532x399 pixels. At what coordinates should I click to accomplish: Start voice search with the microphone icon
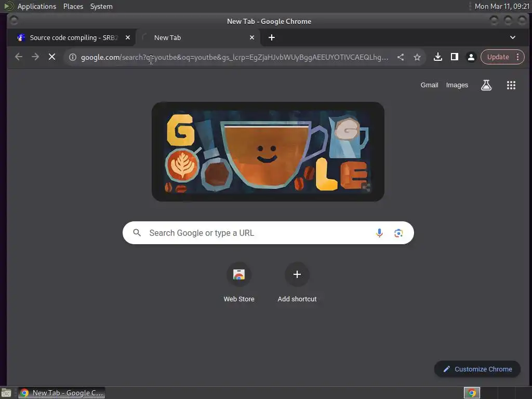[x=379, y=233]
